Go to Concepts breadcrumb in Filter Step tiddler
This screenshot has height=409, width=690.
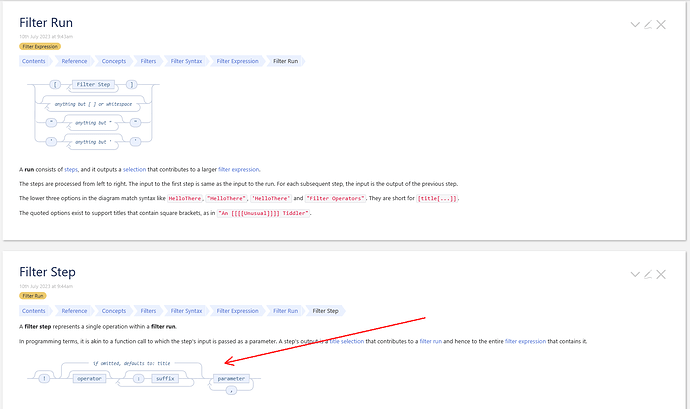(x=114, y=311)
